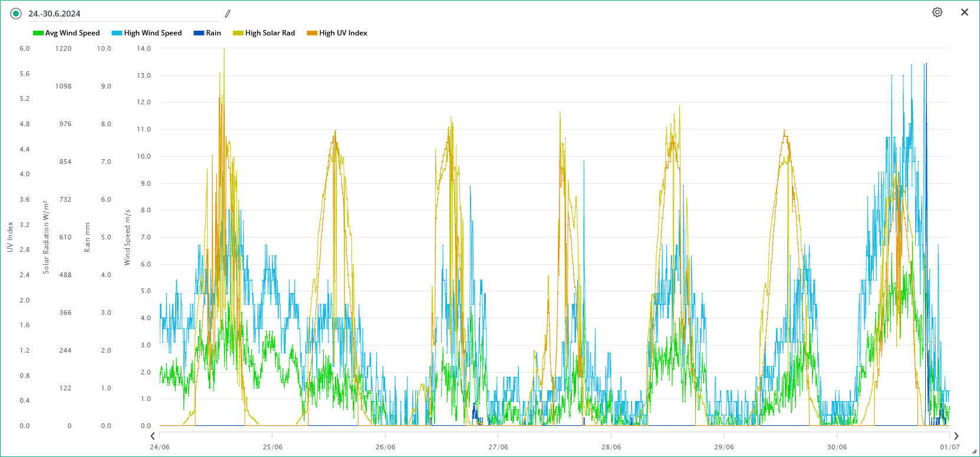Toggle High Solar Rad legend entry text
Viewport: 980px width, 457px height.
pyautogui.click(x=270, y=33)
